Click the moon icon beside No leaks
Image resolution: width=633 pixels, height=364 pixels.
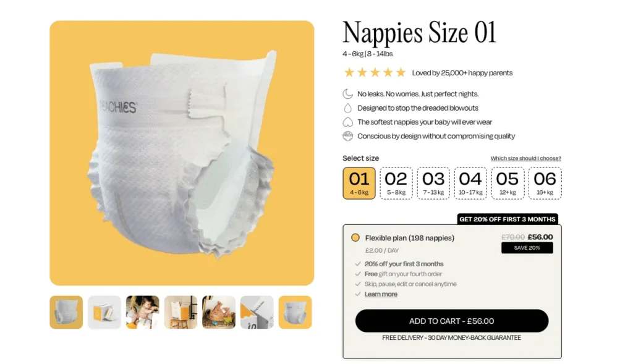[347, 94]
